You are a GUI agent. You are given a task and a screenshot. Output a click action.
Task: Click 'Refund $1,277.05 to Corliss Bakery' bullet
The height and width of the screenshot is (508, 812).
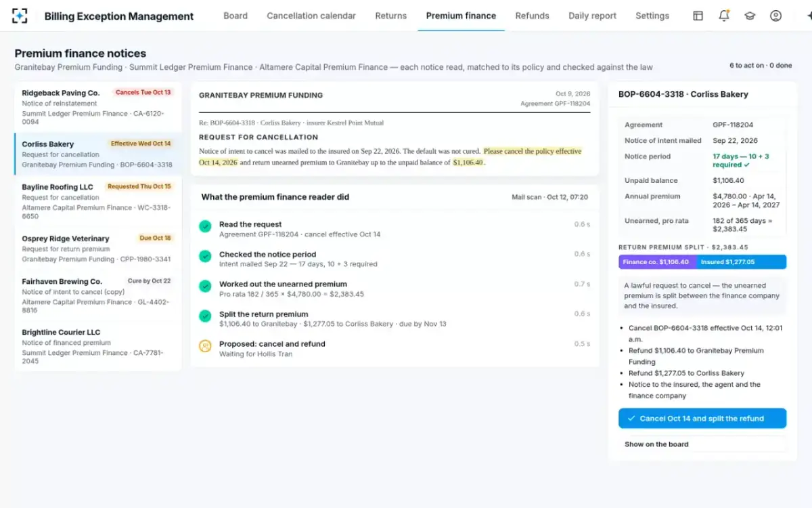[x=686, y=373]
